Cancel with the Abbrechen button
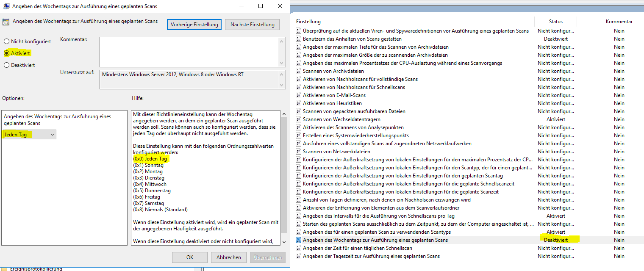Image resolution: width=644 pixels, height=271 pixels. click(x=229, y=257)
